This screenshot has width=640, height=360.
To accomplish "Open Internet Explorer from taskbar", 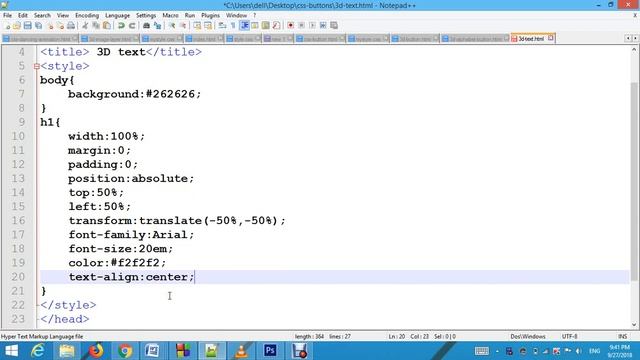I will pyautogui.click(x=38, y=351).
